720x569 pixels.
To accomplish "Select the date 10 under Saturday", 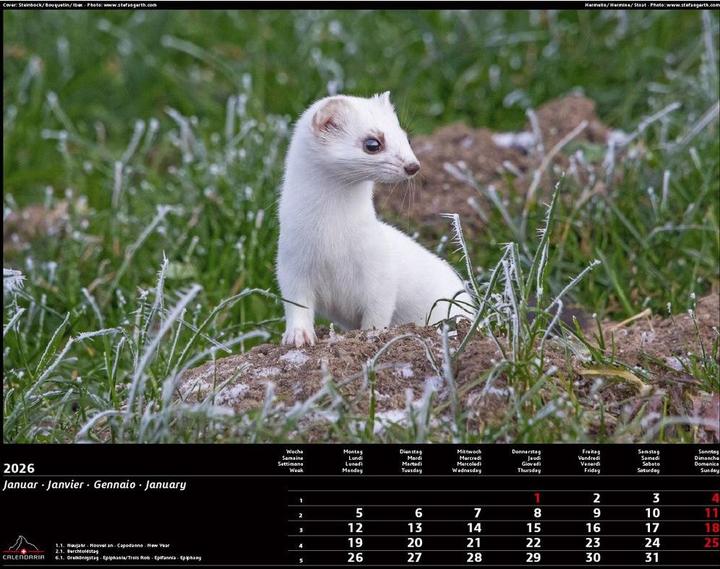I will (652, 513).
